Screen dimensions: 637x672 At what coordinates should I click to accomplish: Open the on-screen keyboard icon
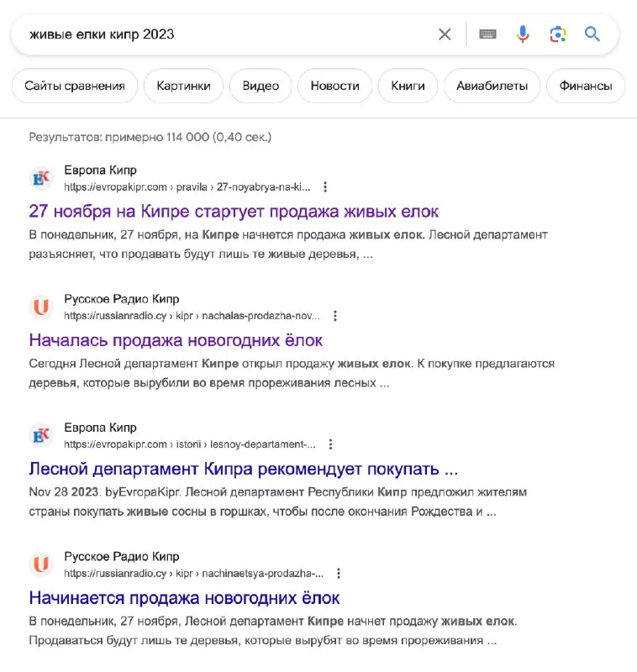tap(487, 34)
